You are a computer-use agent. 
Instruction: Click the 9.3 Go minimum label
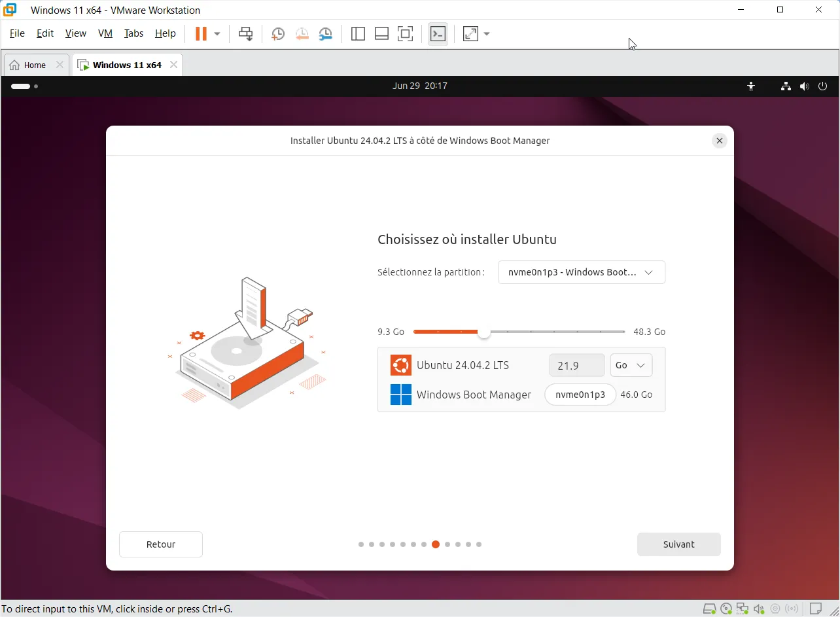point(391,332)
